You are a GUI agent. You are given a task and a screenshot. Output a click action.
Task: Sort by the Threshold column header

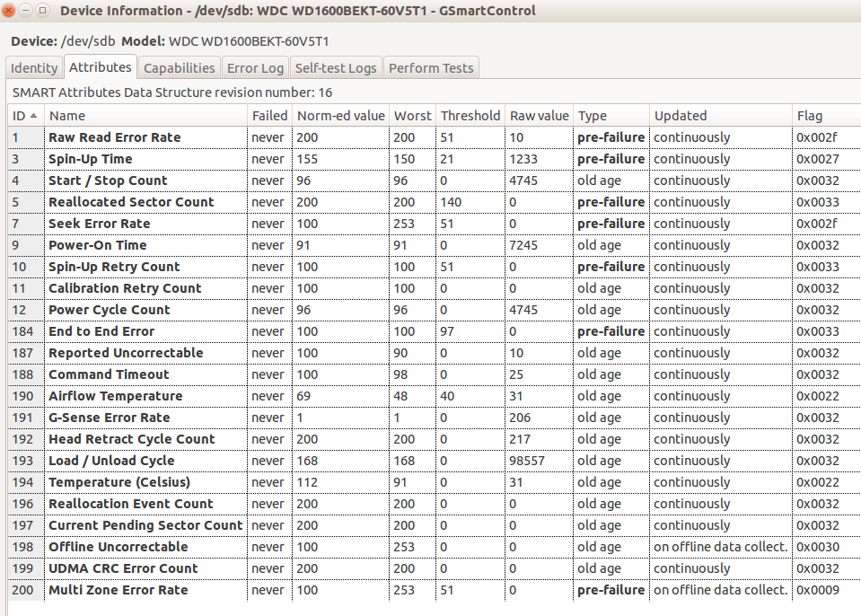470,116
